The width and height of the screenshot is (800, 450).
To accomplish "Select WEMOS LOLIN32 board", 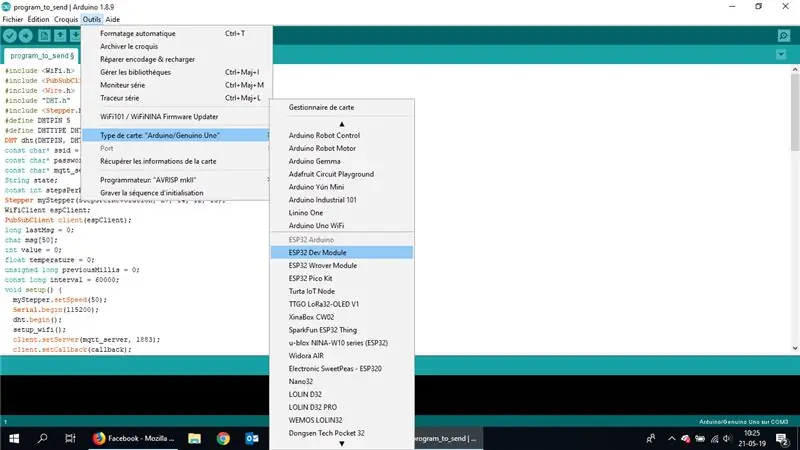I will coord(342,420).
